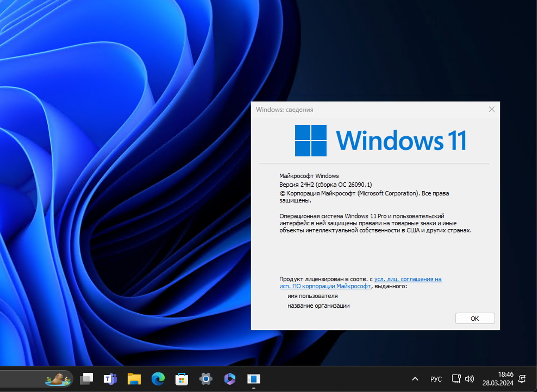This screenshot has width=537, height=392.
Task: Open File Explorer from the taskbar
Action: 134,379
